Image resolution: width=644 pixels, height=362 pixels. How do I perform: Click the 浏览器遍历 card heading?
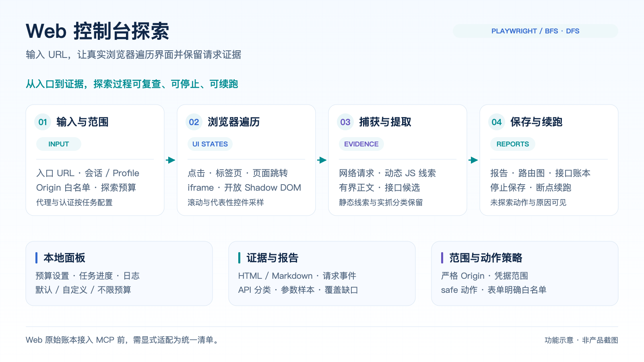(x=234, y=122)
